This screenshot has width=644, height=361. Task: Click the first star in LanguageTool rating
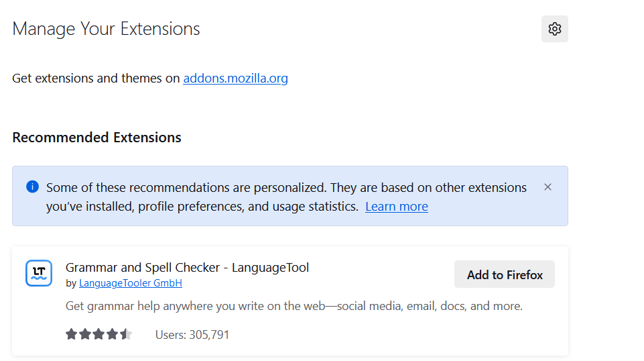pyautogui.click(x=71, y=334)
